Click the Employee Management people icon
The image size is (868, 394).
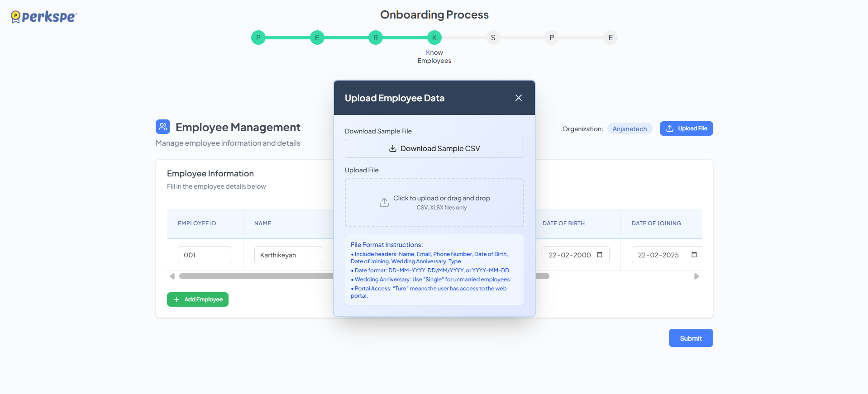[x=163, y=127]
